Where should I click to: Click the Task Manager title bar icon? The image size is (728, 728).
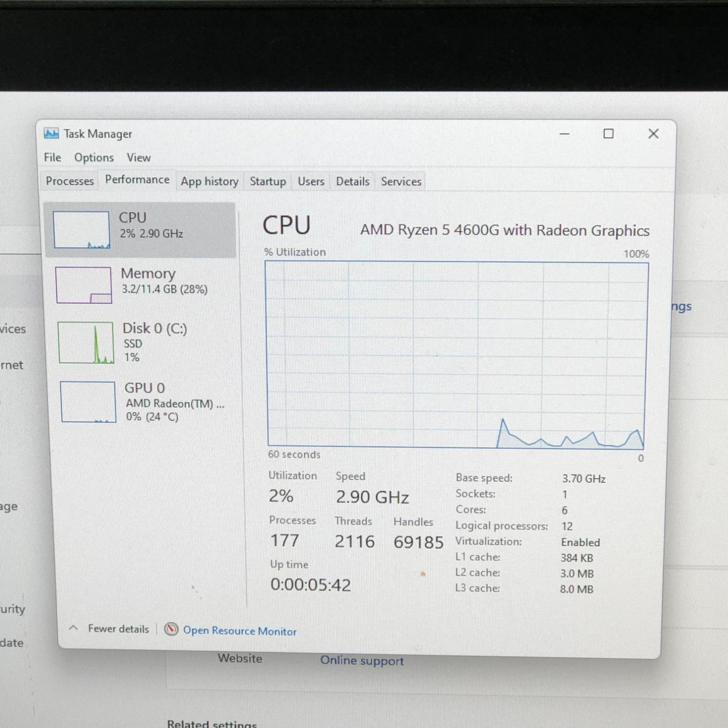point(52,133)
